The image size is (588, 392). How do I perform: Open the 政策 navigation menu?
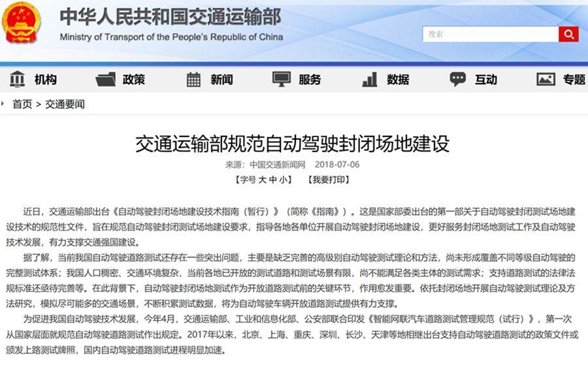[x=134, y=80]
